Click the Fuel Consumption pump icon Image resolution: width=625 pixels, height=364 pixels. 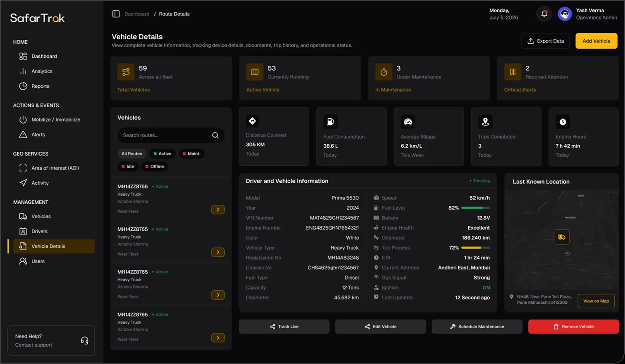(330, 122)
